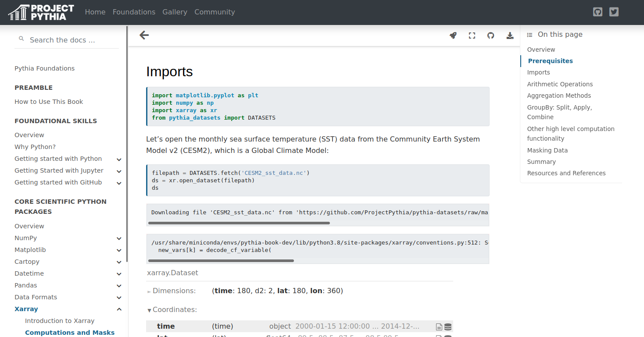The width and height of the screenshot is (644, 337).
Task: Click the back arrow icon
Action: click(144, 35)
